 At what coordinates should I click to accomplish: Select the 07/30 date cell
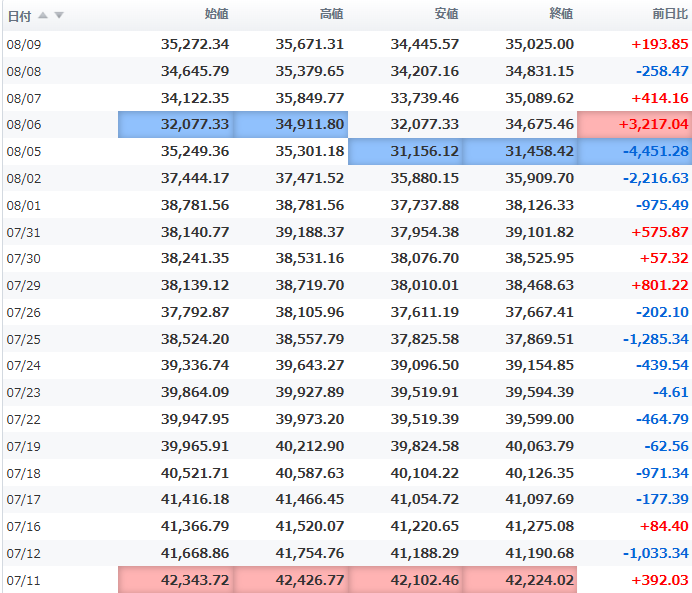pyautogui.click(x=24, y=259)
